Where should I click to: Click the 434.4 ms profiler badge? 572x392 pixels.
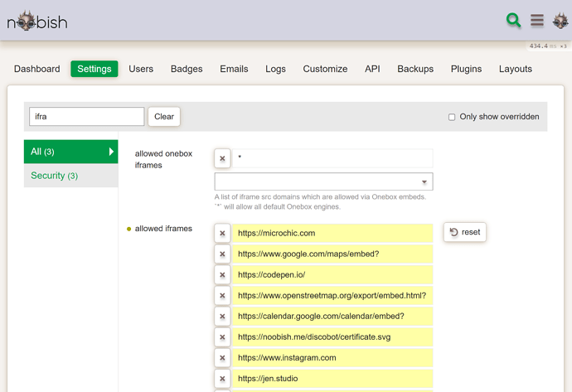coord(548,46)
